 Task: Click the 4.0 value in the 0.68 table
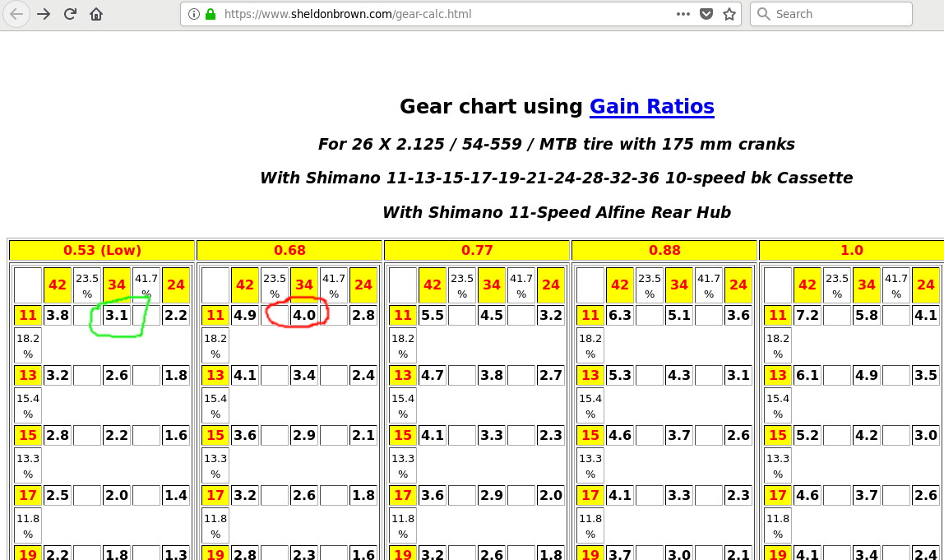(304, 315)
